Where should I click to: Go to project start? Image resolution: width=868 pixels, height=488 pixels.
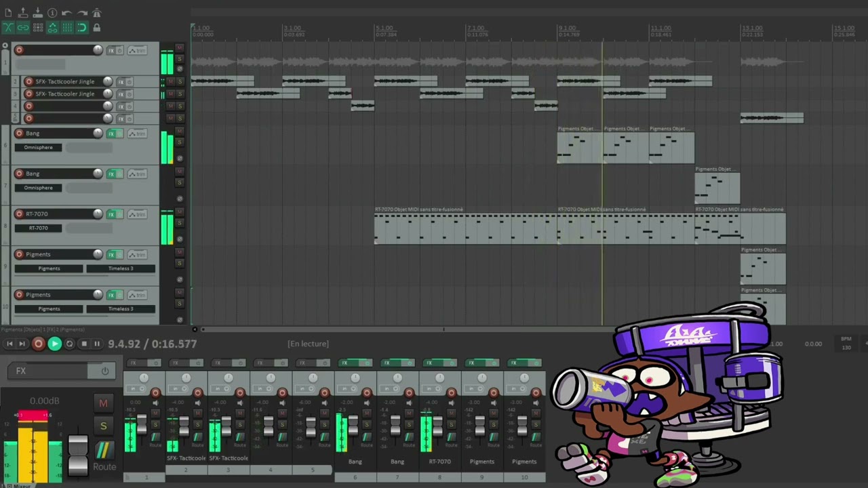pos(9,344)
